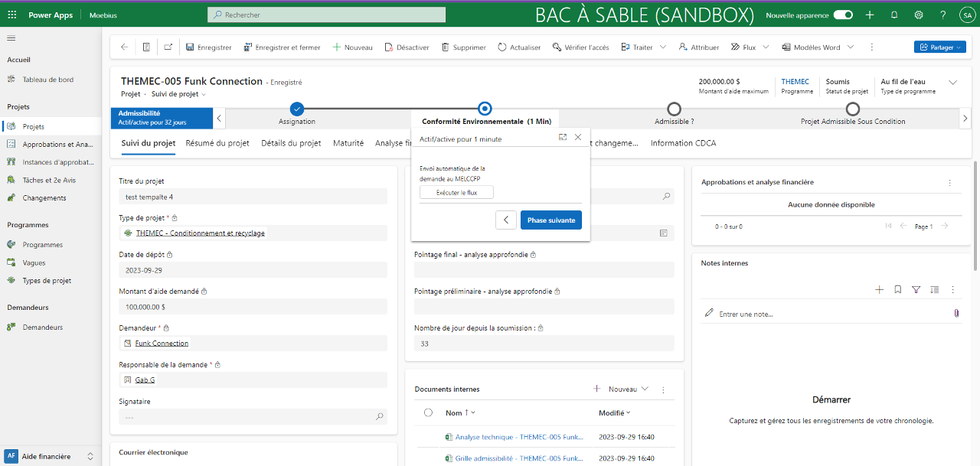Sort documents by Modifié column
This screenshot has height=466, width=980.
click(615, 412)
